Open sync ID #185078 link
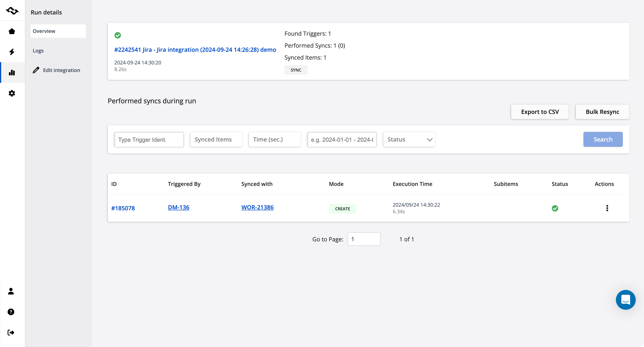This screenshot has height=347, width=644. click(123, 208)
